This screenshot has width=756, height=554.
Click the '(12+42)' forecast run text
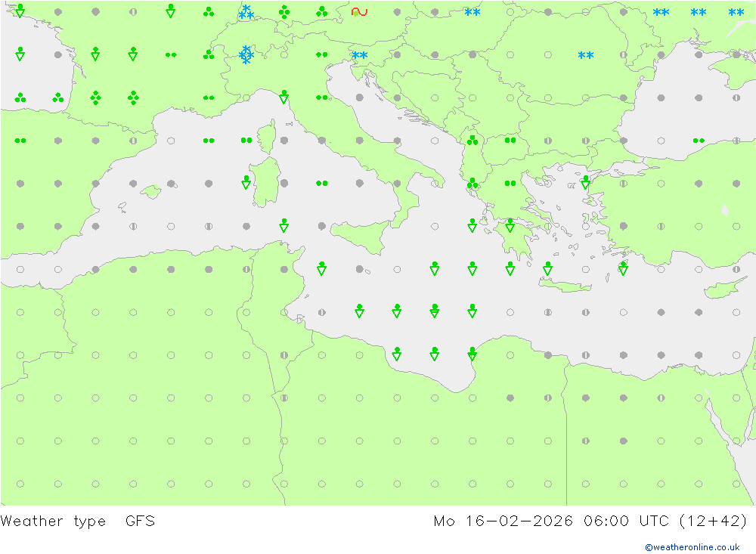[x=713, y=522]
